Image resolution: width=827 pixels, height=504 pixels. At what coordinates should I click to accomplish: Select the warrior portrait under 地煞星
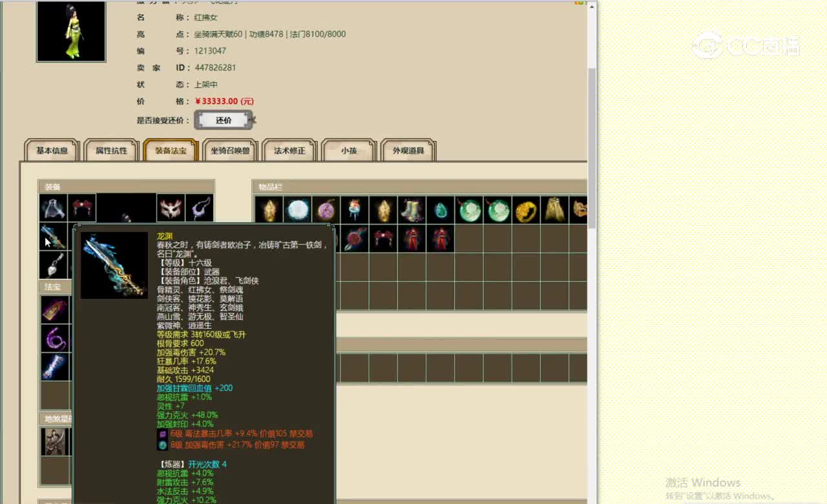(55, 441)
